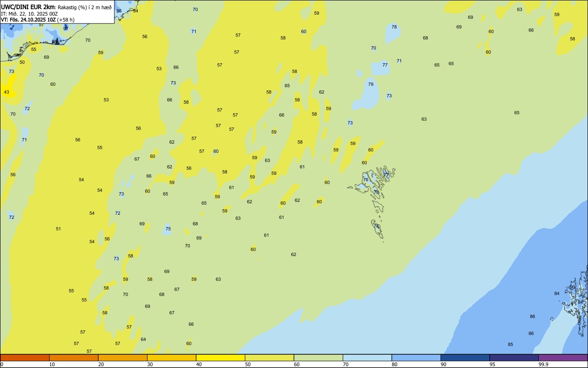Select the map value 84 near the islands
The height and width of the screenshot is (368, 588).
[x=557, y=294]
